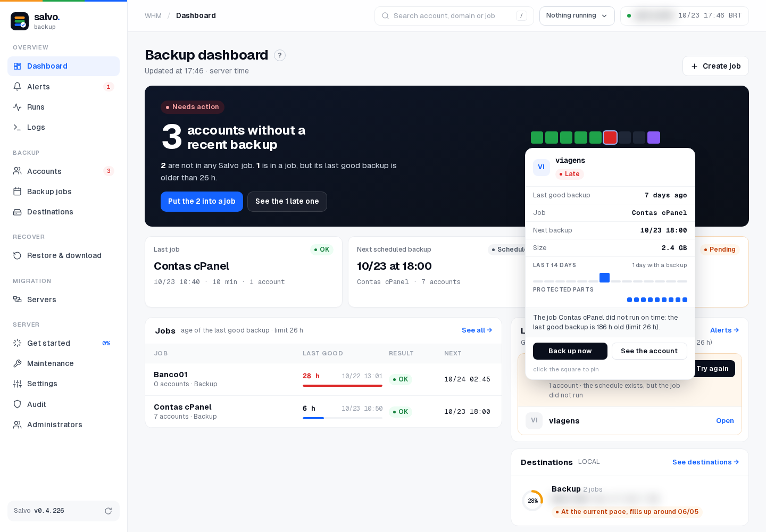Click the WHM breadcrumb link
The height and width of the screenshot is (532, 766).
click(x=153, y=16)
